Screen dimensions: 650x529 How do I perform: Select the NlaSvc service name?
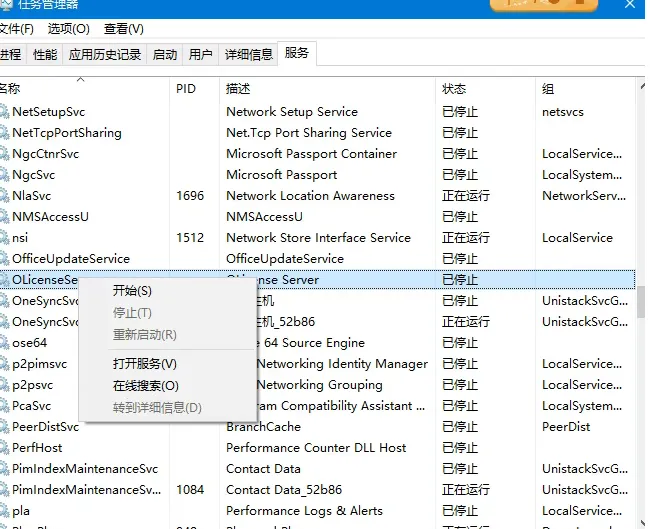pyautogui.click(x=32, y=196)
